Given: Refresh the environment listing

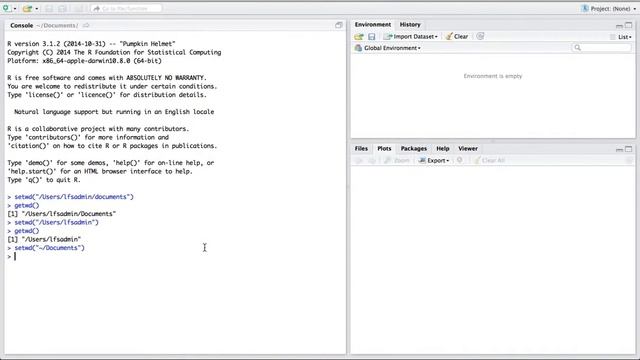Looking at the screenshot, I should (480, 36).
